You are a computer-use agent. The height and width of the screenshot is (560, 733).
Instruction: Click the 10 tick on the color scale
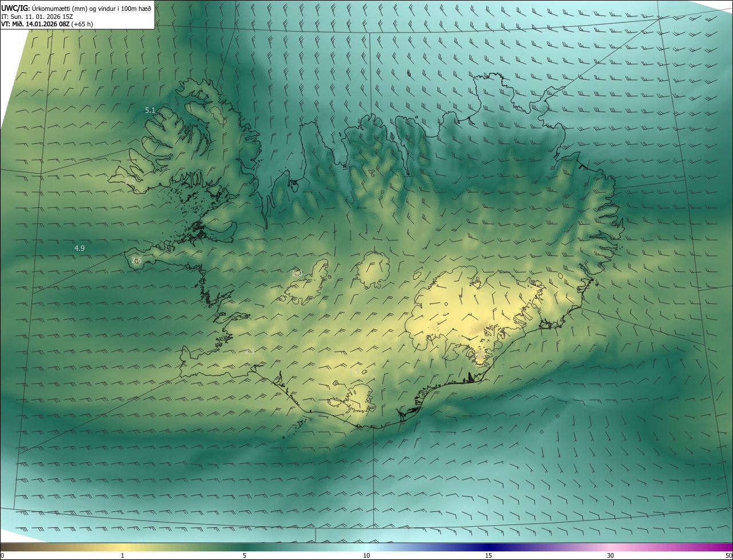[366, 555]
